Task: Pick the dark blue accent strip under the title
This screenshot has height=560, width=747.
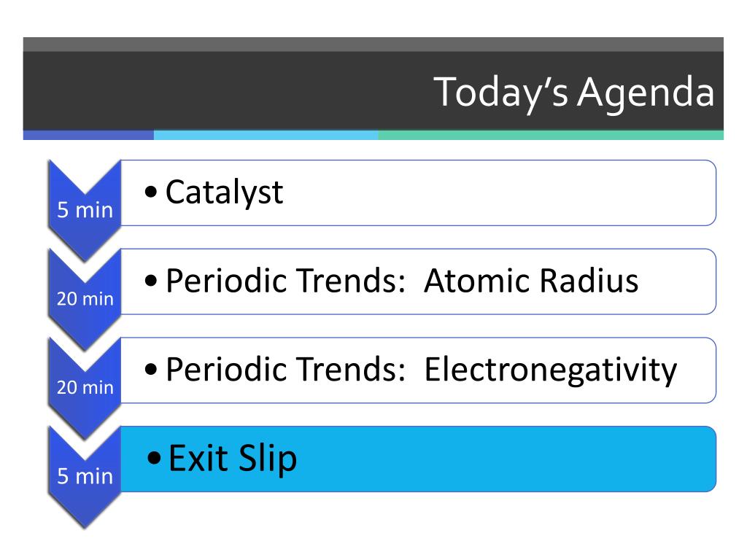Action: 88,135
